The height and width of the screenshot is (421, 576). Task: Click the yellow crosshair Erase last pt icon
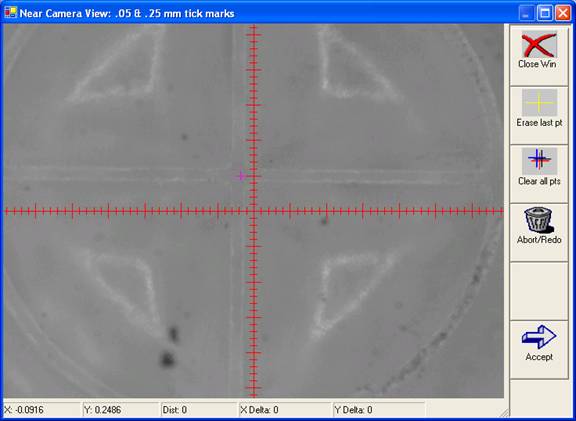click(539, 103)
